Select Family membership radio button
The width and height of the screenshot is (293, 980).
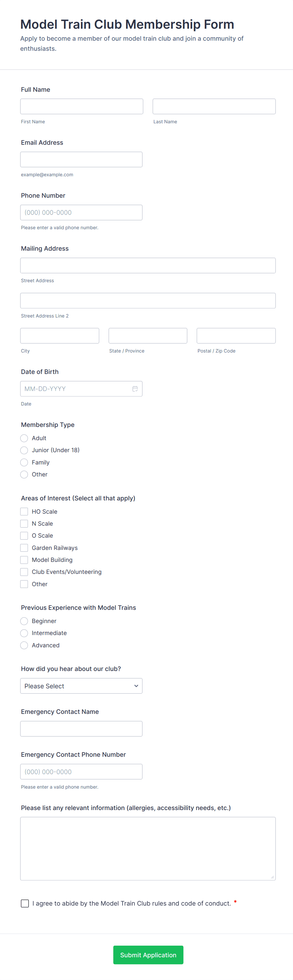coord(24,462)
